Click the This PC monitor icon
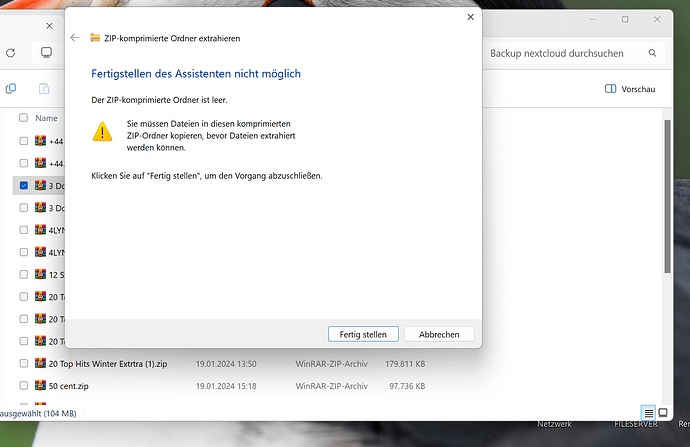 pyautogui.click(x=46, y=53)
